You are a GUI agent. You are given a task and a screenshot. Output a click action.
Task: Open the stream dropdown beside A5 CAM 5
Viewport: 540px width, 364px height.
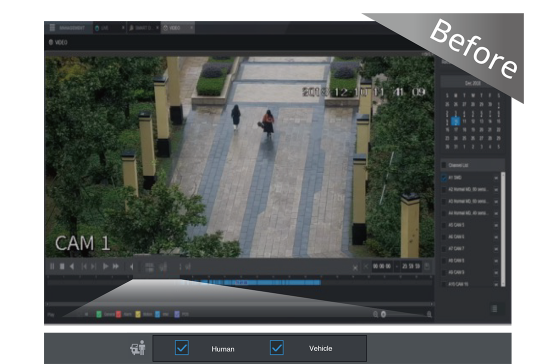pyautogui.click(x=496, y=225)
